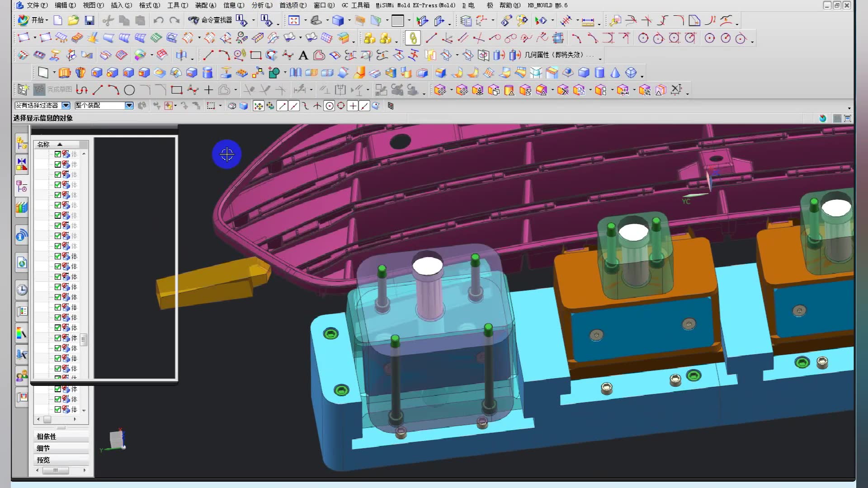The image size is (868, 488).
Task: Uncheck the first 体 item checkbox
Action: pos(58,154)
